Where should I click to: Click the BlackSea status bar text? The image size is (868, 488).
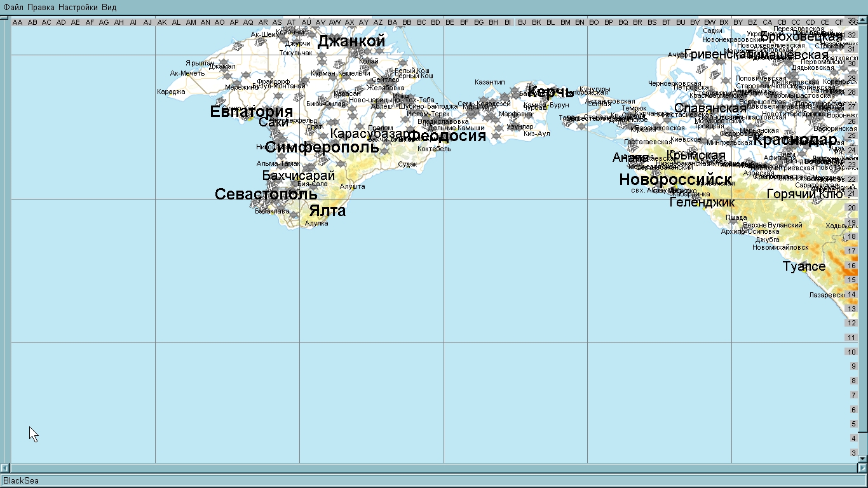tap(21, 480)
